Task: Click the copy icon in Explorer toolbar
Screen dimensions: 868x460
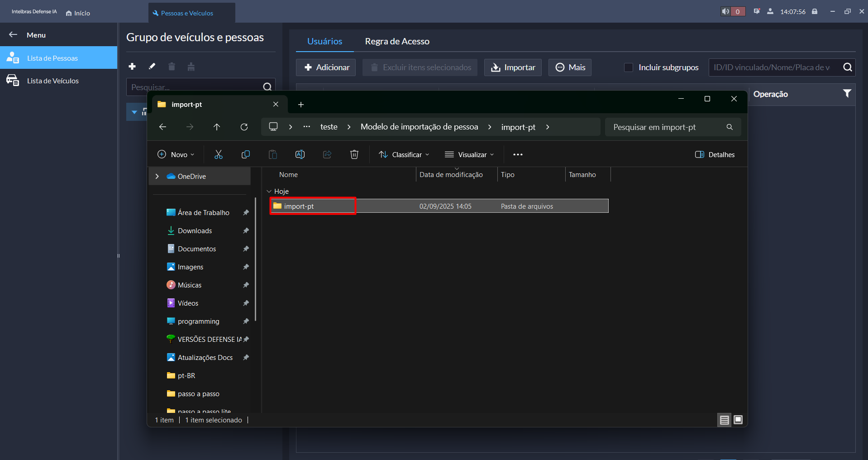Action: click(246, 155)
